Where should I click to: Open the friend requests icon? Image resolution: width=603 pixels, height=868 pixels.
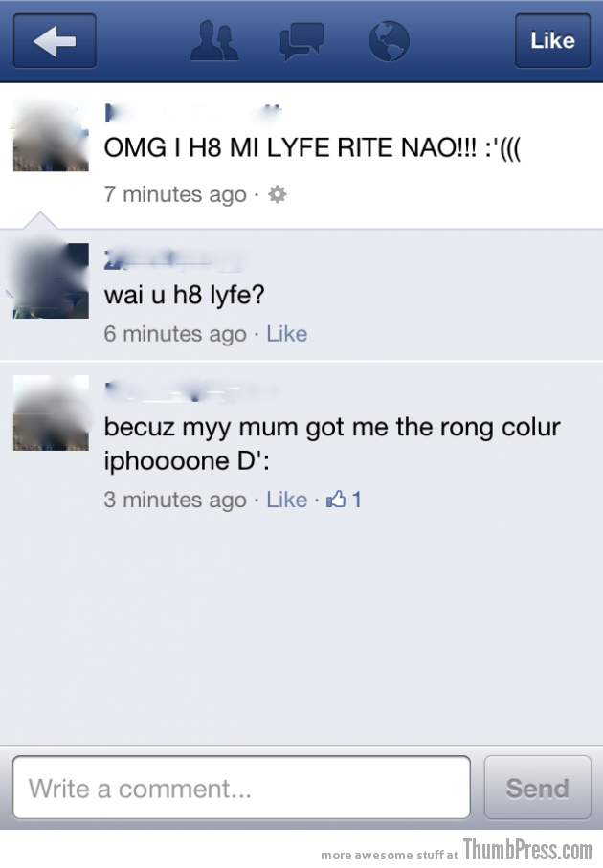click(214, 40)
